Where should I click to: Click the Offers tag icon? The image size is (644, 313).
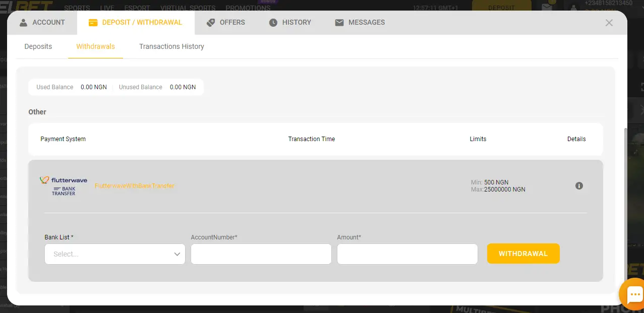[211, 23]
